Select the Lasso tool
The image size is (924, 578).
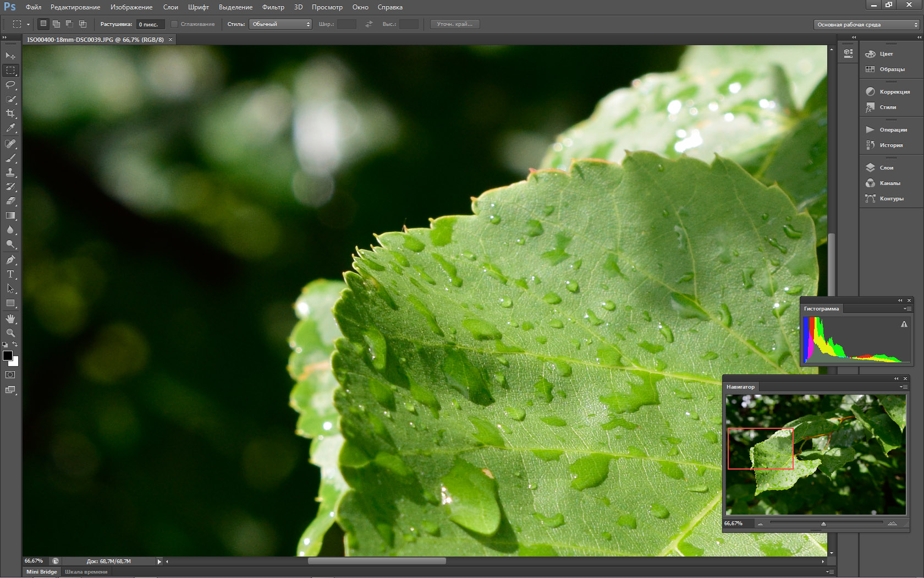[10, 85]
